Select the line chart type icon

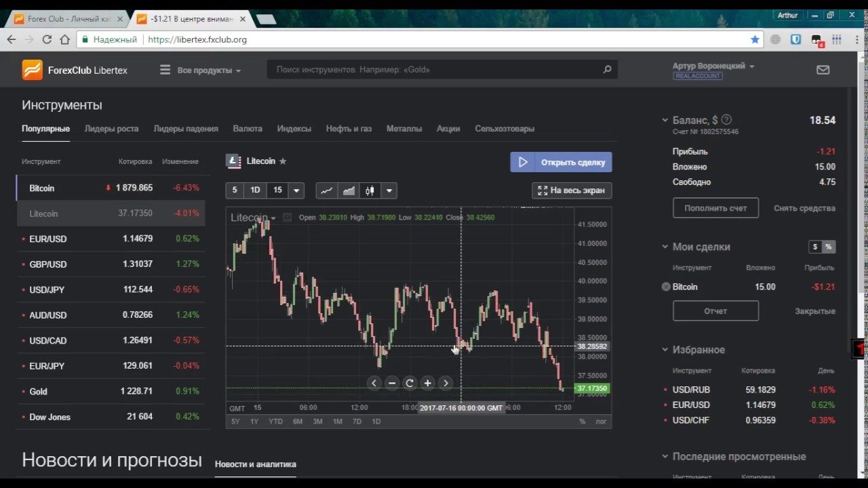click(327, 190)
